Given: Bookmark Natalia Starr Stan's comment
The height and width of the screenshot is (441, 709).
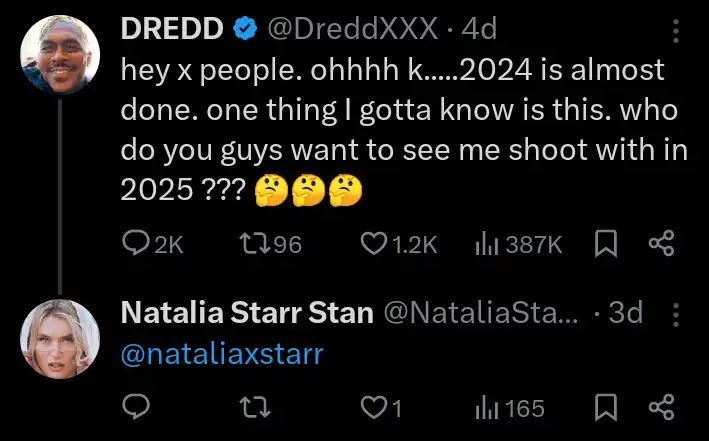Looking at the screenshot, I should 606,408.
